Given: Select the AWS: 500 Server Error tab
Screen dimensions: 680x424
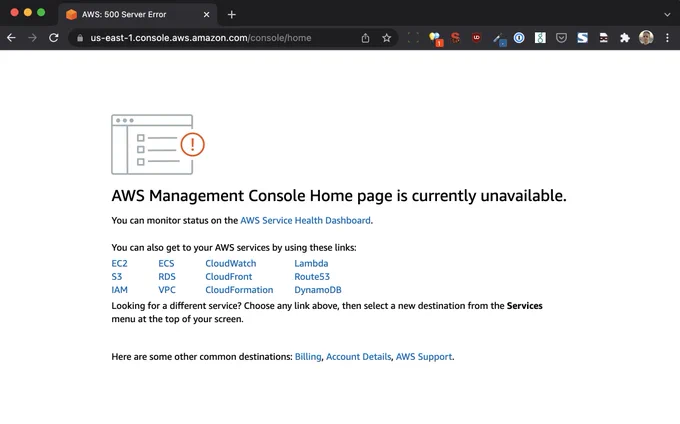Looking at the screenshot, I should click(x=137, y=14).
